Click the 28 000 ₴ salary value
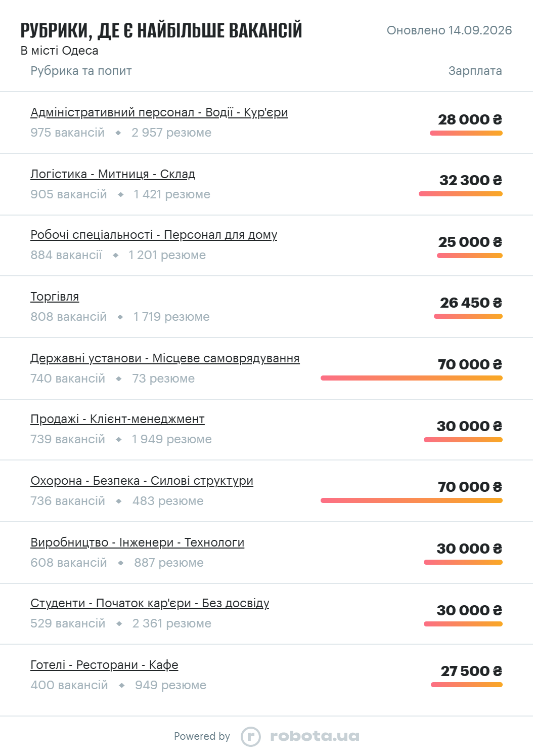Viewport: 533px width, 756px height. 470,119
